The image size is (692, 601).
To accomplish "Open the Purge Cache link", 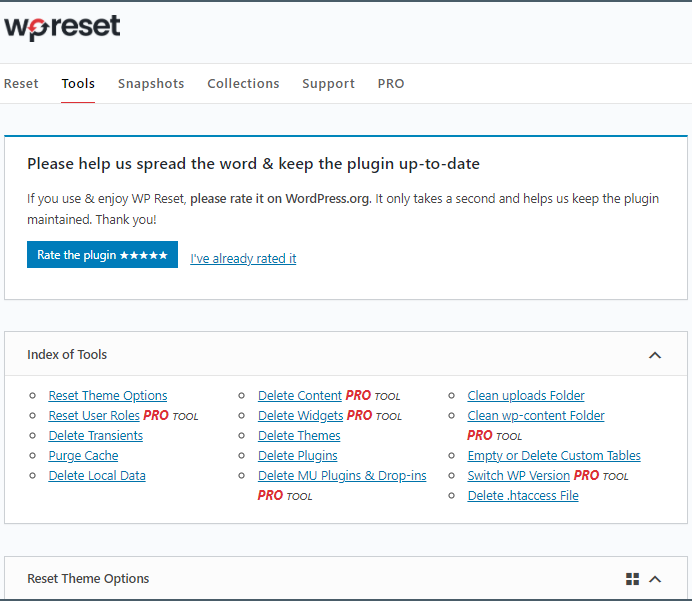I will click(x=83, y=456).
